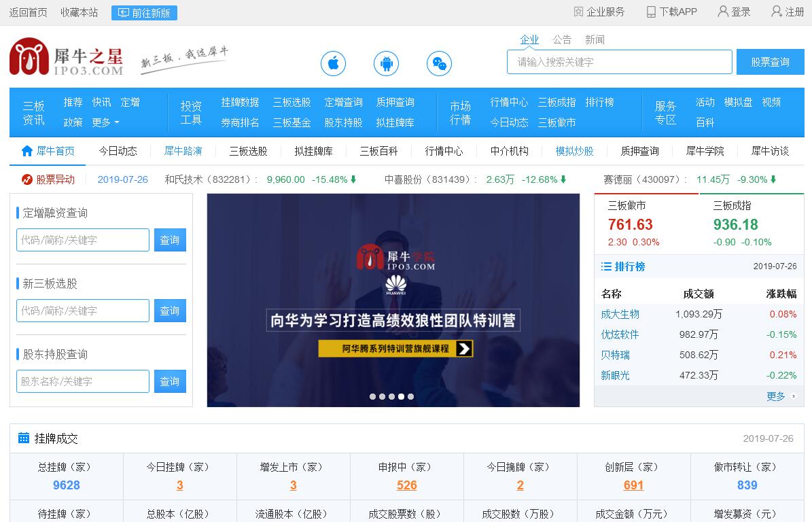Open the WeChat icon
812x522 pixels.
point(439,64)
